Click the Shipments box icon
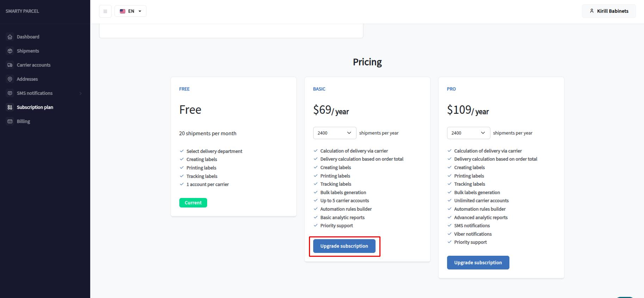Image resolution: width=644 pixels, height=298 pixels. (x=10, y=51)
